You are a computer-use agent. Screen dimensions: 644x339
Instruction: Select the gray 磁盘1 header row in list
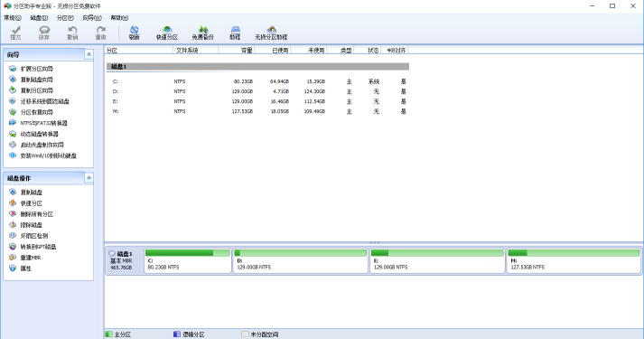pyautogui.click(x=257, y=66)
